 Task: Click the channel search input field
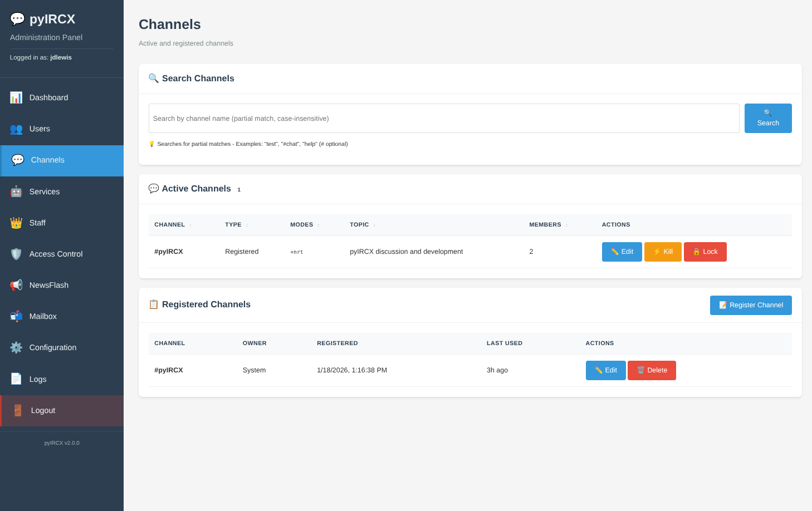(x=443, y=118)
